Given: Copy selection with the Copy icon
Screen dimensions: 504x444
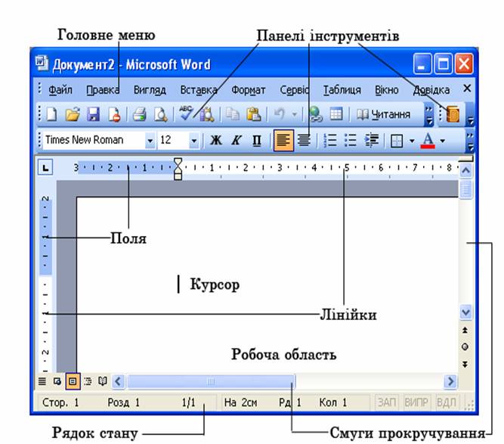Looking at the screenshot, I should [233, 114].
